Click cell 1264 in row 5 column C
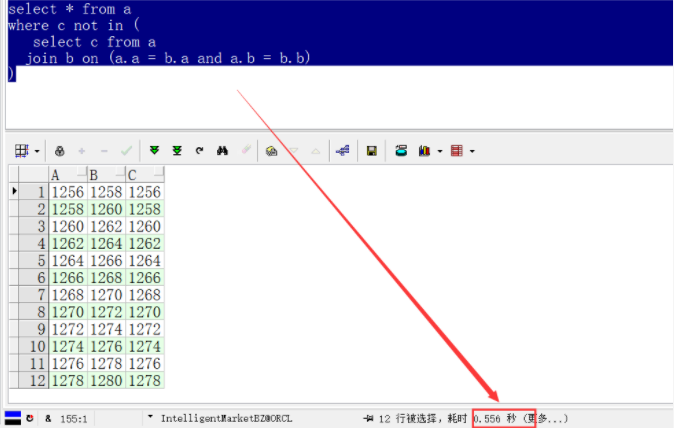Screen dimensions: 674x428 145,260
